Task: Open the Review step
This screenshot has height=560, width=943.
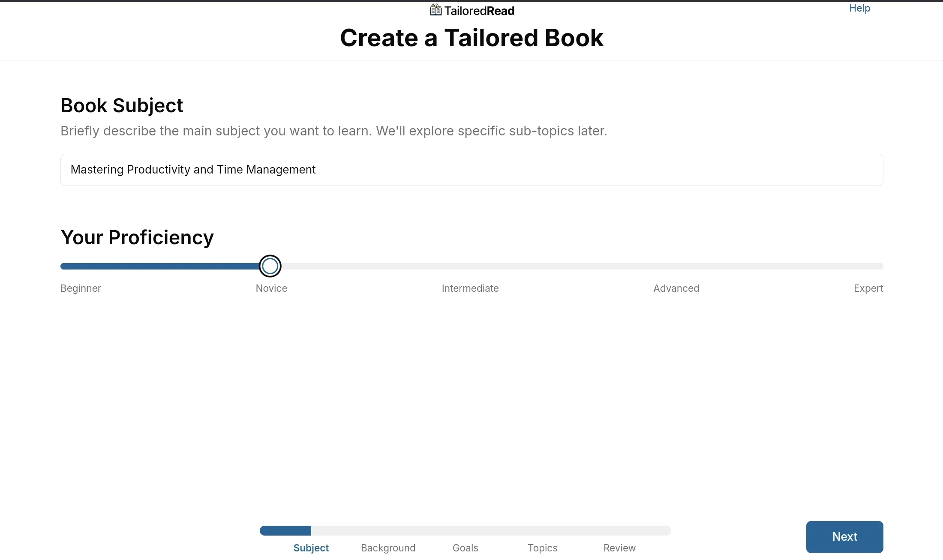Action: 619,548
